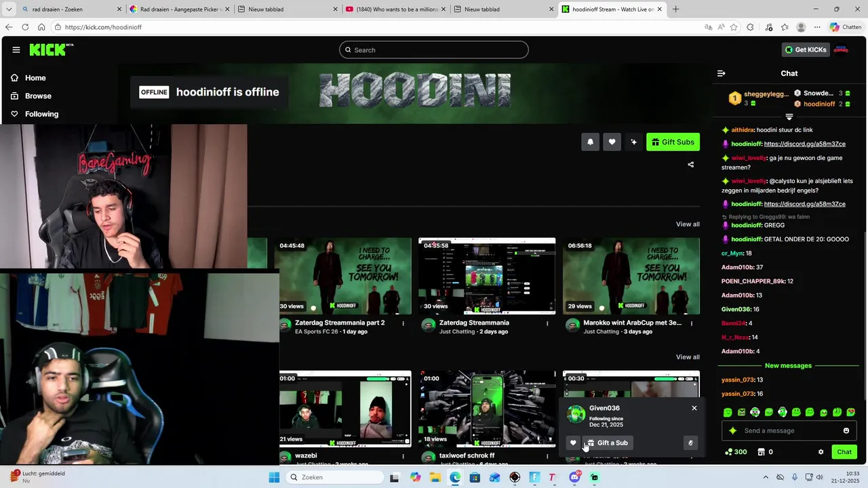Toggle the follow heart button near Gift Subs
Image resolution: width=868 pixels, height=488 pixels.
[612, 142]
